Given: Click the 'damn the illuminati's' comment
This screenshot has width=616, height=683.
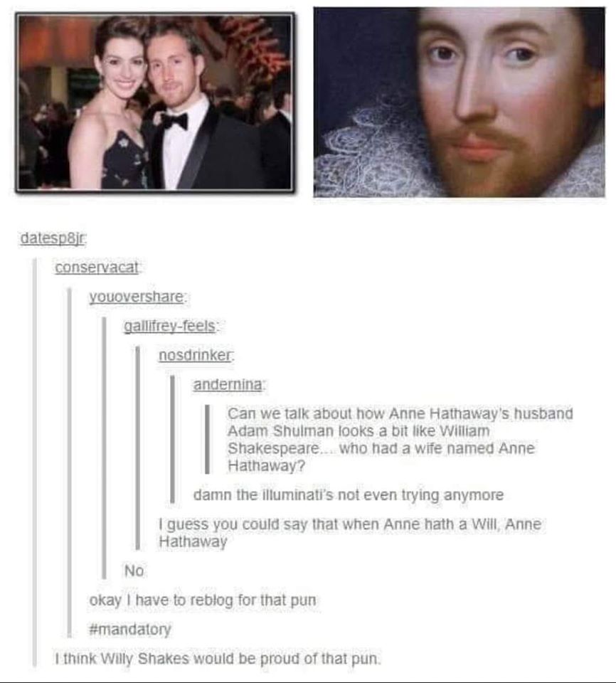Looking at the screenshot, I should [x=348, y=495].
